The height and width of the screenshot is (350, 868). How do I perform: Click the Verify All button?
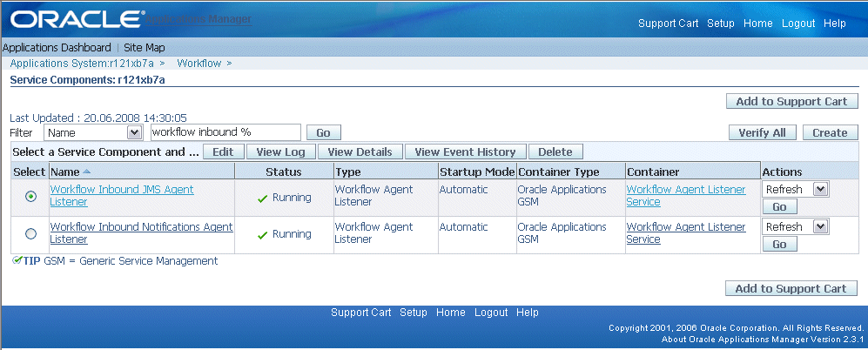tap(763, 133)
